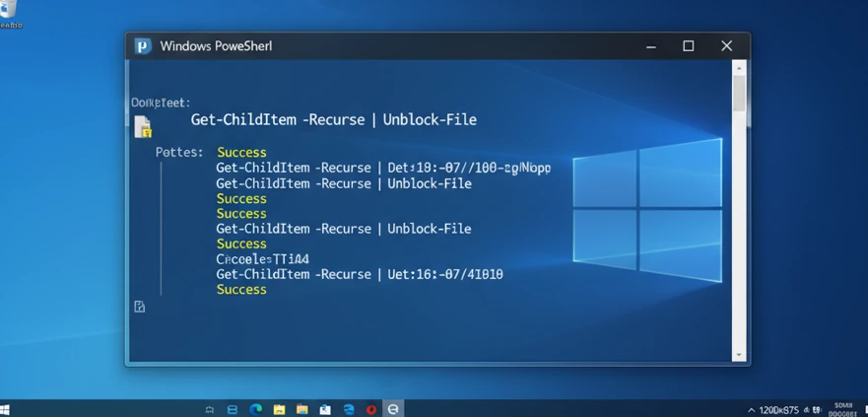Click the Success text beside Pettes:
The image size is (868, 417).
[x=241, y=152]
